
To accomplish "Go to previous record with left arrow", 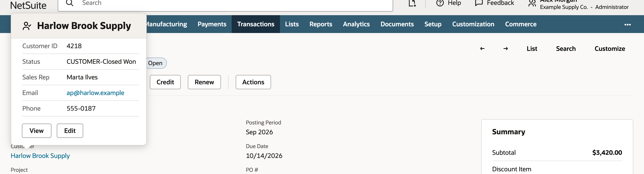I will [x=482, y=49].
